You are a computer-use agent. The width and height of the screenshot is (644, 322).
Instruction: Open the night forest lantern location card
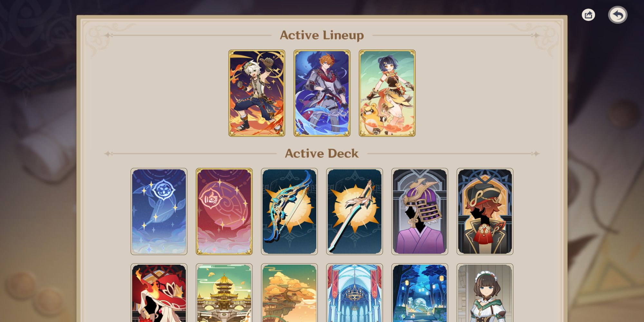tap(420, 293)
